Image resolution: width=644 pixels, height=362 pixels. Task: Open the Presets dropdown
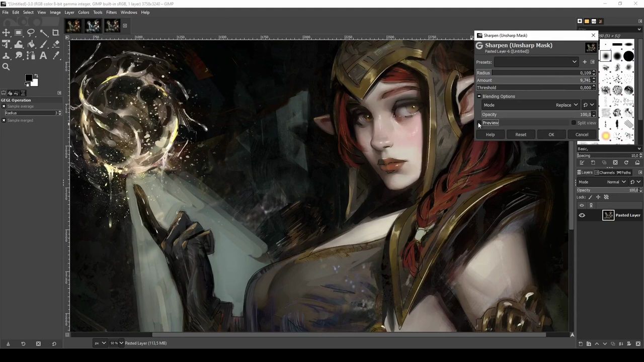pos(536,62)
